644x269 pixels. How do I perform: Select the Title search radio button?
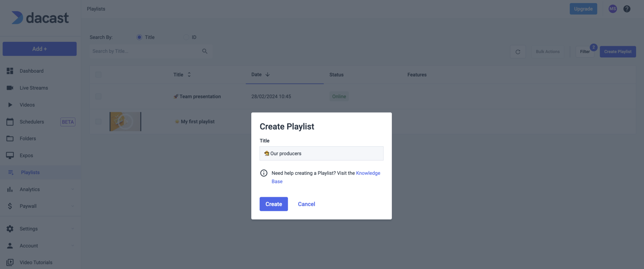click(139, 37)
